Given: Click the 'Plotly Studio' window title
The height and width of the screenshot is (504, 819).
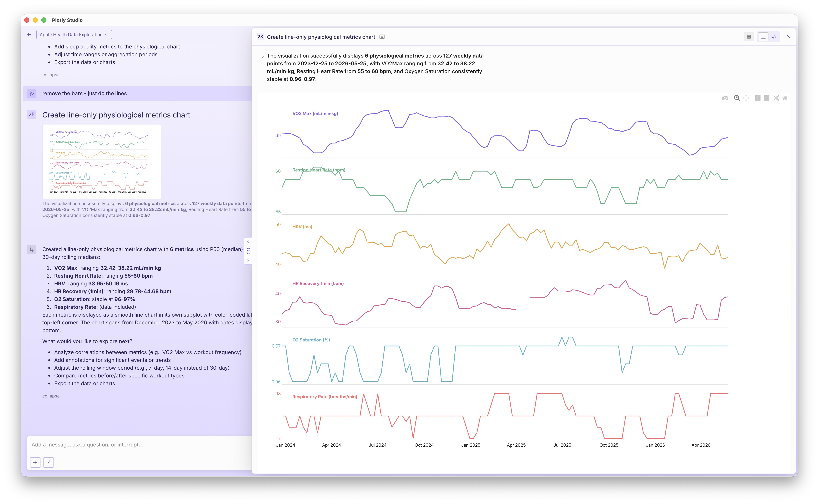Looking at the screenshot, I should point(67,20).
